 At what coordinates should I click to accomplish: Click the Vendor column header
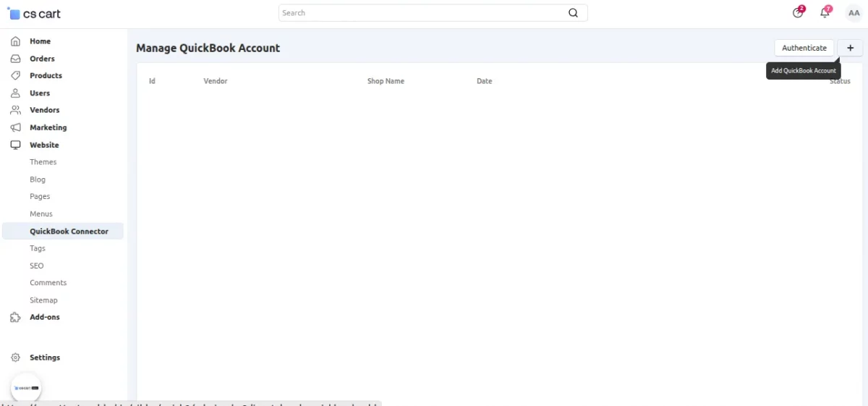point(216,81)
